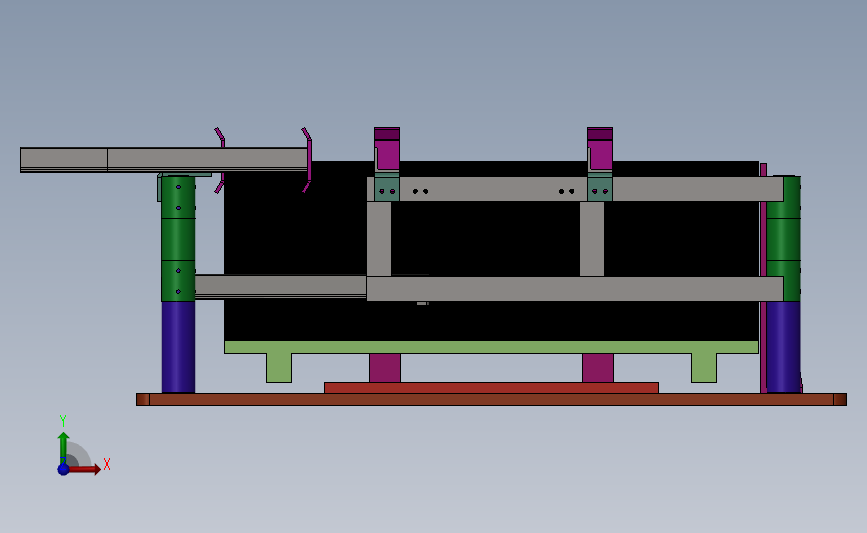Select the blue Z origin ball of the triad
Viewport: 867px width, 533px height.
(63, 469)
